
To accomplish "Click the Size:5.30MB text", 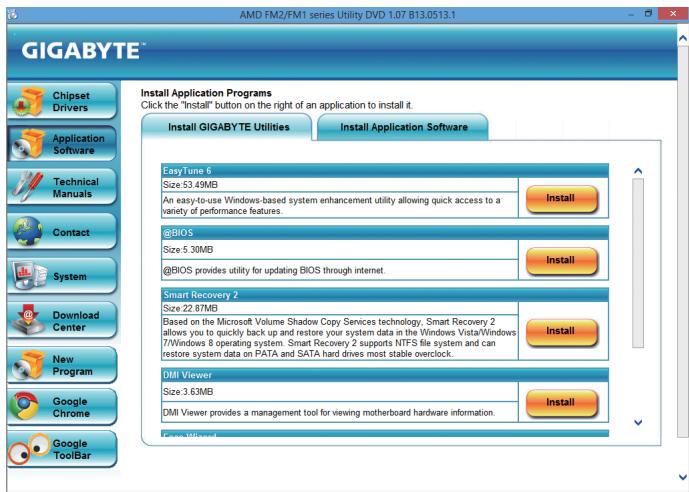I will (188, 250).
